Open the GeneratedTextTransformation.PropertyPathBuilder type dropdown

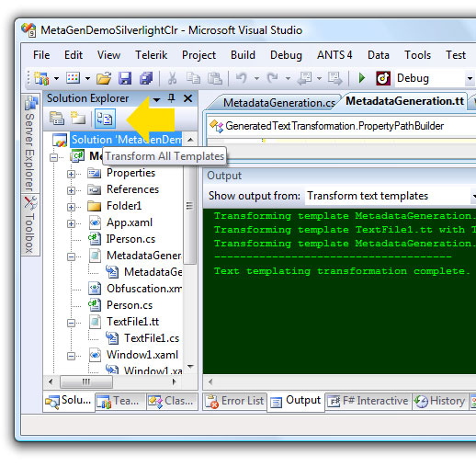pos(342,126)
